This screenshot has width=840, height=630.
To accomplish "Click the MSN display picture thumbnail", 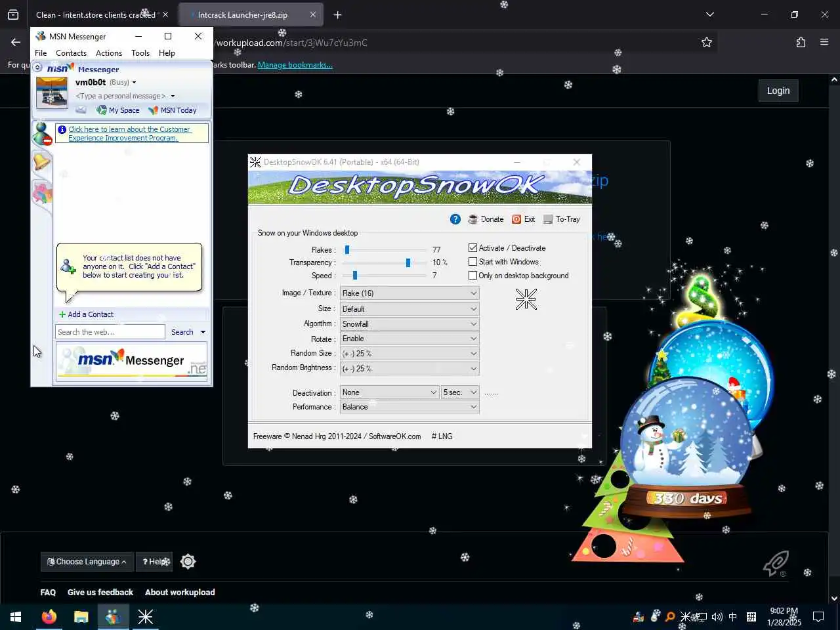I will point(52,92).
